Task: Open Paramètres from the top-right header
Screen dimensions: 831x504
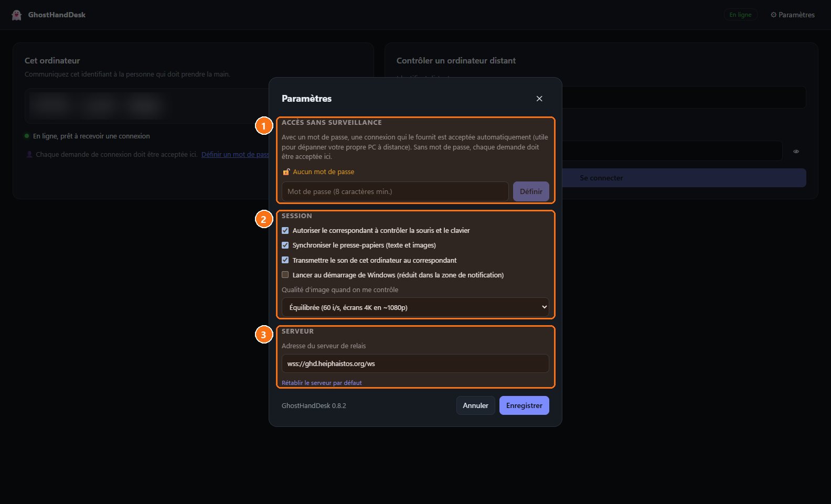Action: pyautogui.click(x=792, y=15)
